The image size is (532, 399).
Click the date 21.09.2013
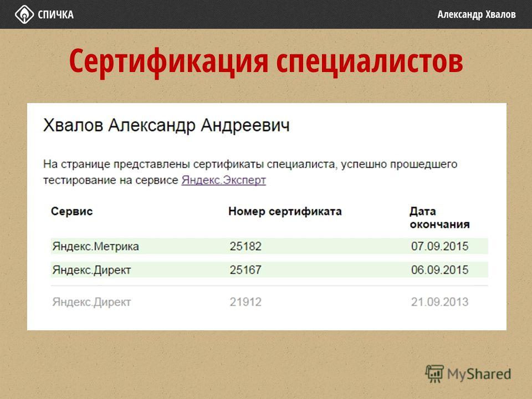click(x=439, y=302)
